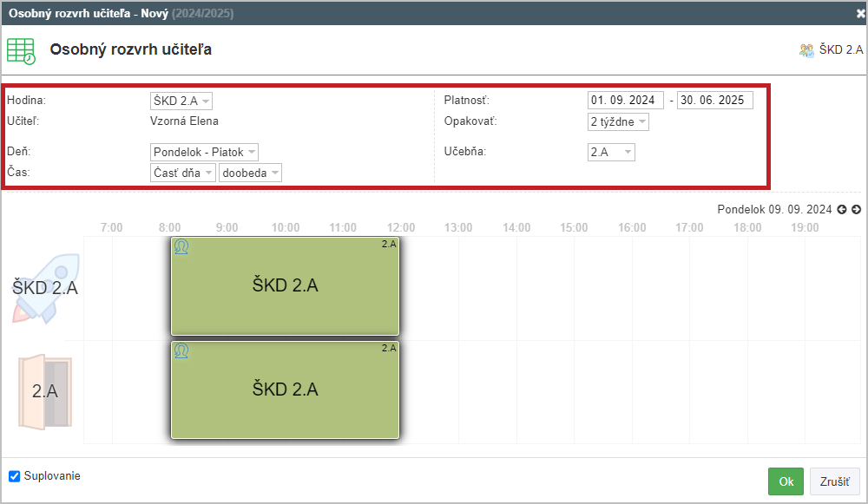The image size is (868, 504).
Task: Open the Deň Pondelok - Piatok dropdown
Action: 204,152
